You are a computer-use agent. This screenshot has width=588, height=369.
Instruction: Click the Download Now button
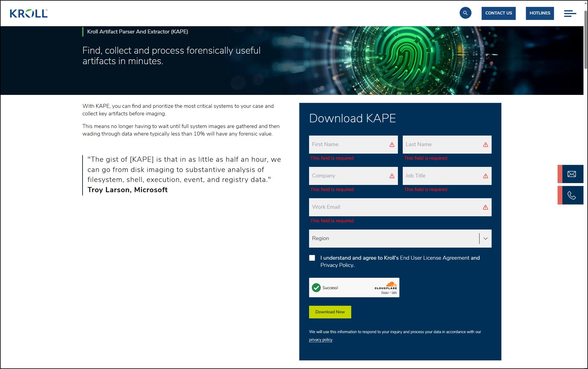[330, 312]
